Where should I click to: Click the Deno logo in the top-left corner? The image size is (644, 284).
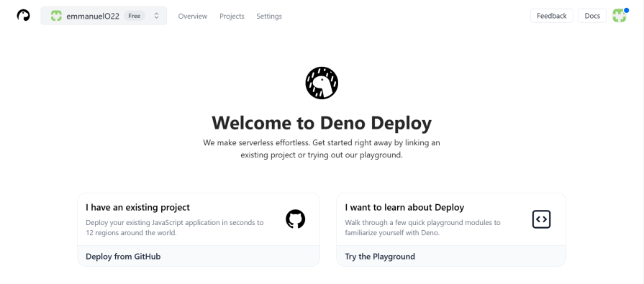tap(24, 16)
